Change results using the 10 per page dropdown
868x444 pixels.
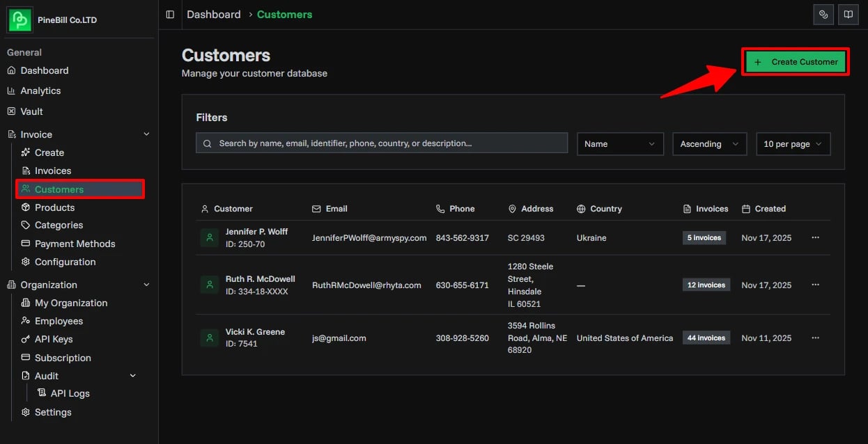pyautogui.click(x=793, y=144)
